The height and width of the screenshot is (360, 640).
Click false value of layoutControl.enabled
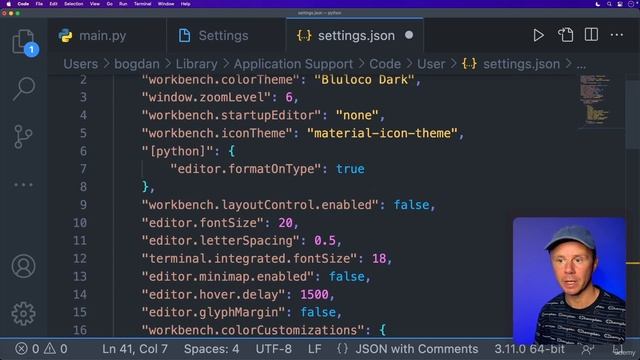411,205
